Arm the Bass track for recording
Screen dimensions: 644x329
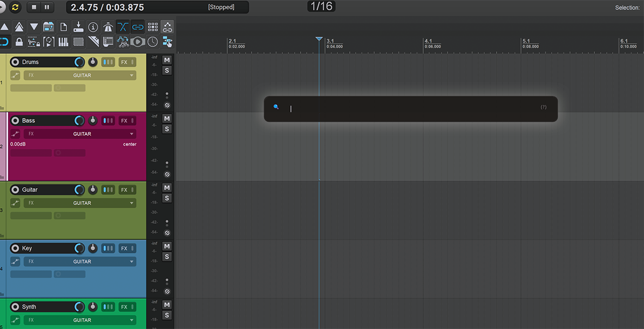click(x=15, y=121)
